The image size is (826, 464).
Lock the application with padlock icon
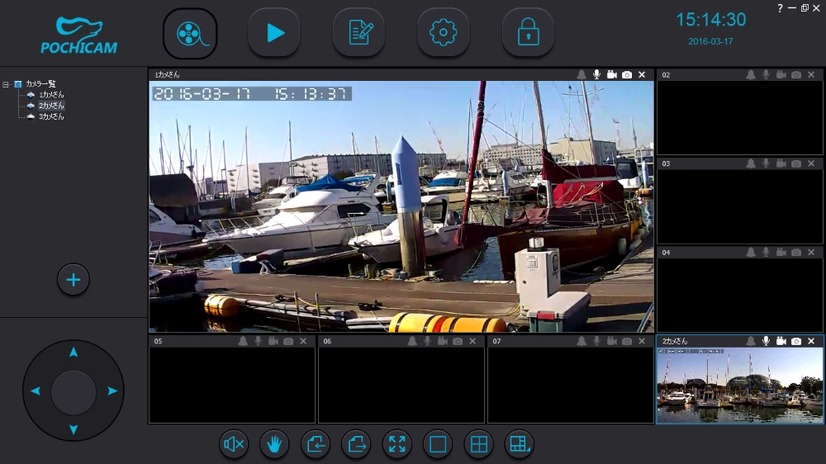[x=528, y=33]
